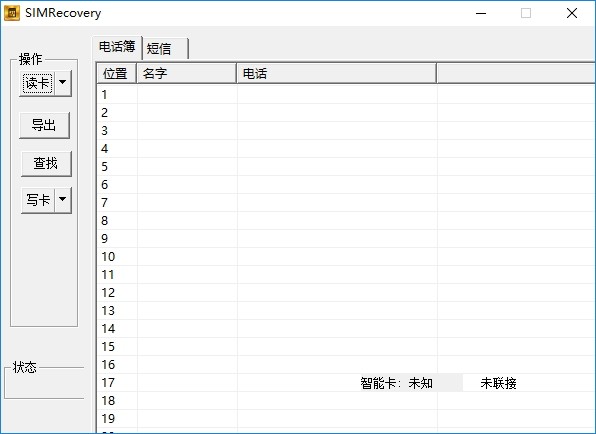Minimize the SIMRecovery window
The image size is (596, 434).
[x=481, y=13]
